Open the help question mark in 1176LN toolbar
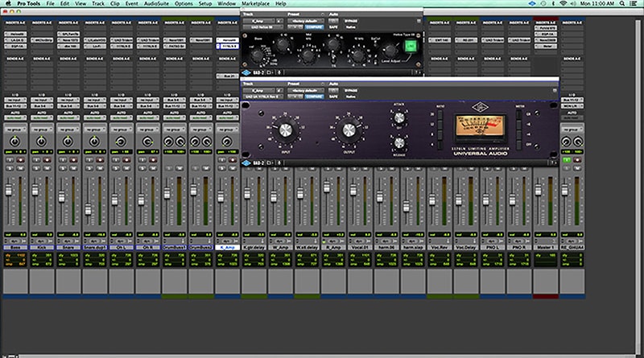 pyautogui.click(x=553, y=163)
